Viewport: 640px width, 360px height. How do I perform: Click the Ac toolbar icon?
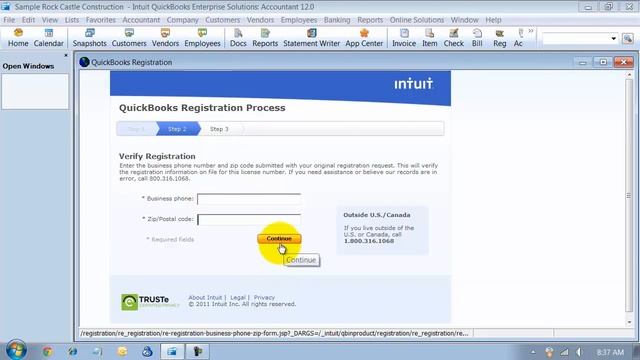tap(519, 38)
